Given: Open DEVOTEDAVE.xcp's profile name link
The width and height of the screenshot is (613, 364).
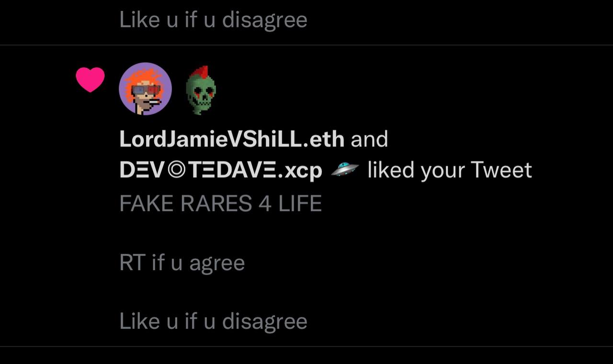Looking at the screenshot, I should [221, 170].
